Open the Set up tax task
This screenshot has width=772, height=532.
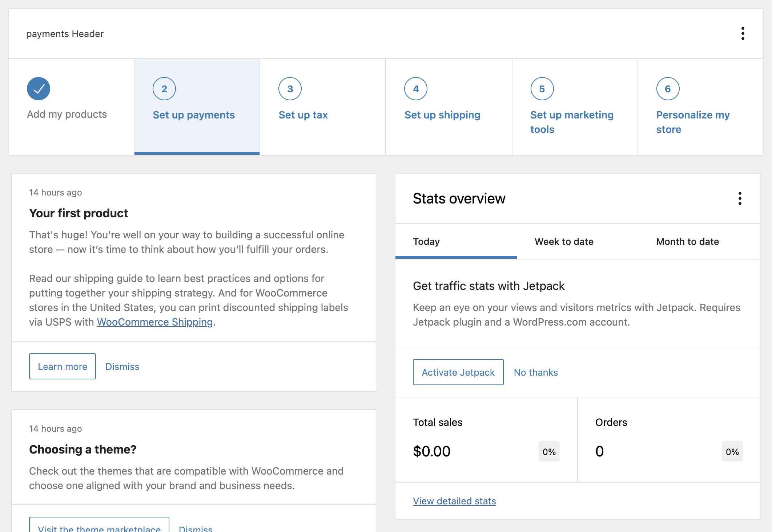tap(303, 115)
